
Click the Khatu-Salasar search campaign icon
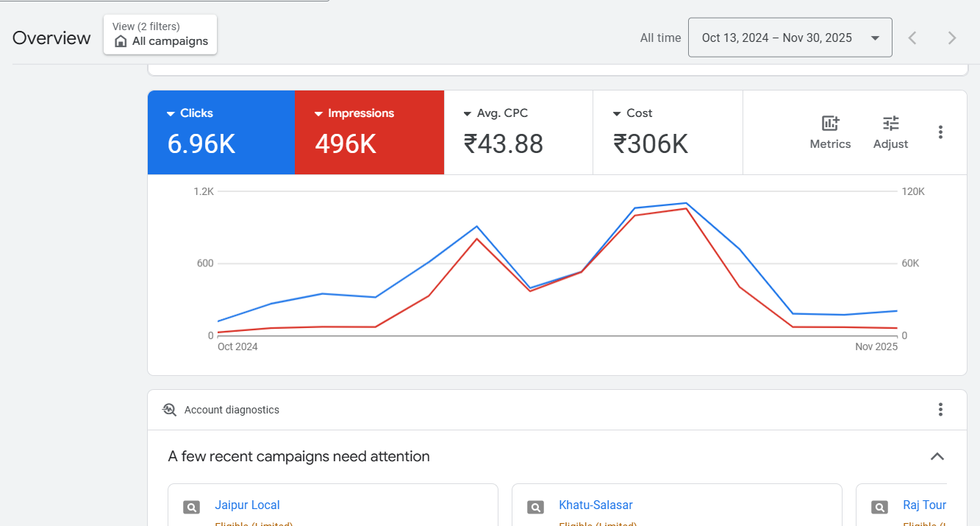click(535, 507)
